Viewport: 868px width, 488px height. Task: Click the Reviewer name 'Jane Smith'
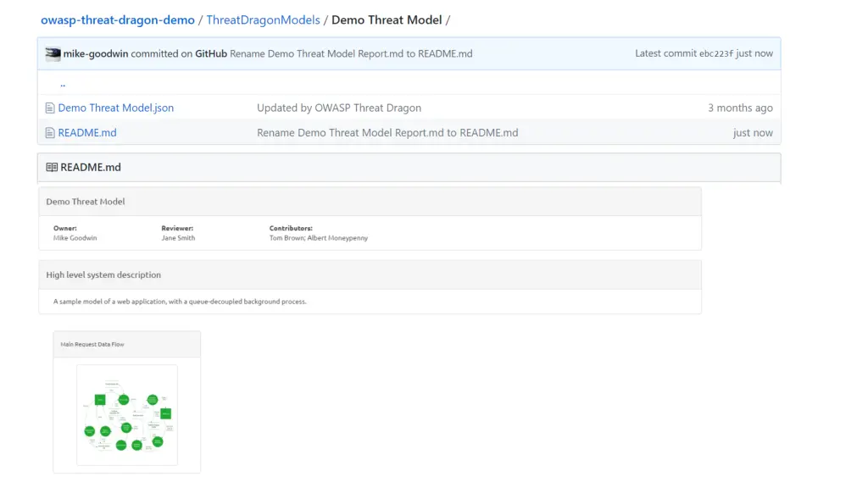coord(178,238)
